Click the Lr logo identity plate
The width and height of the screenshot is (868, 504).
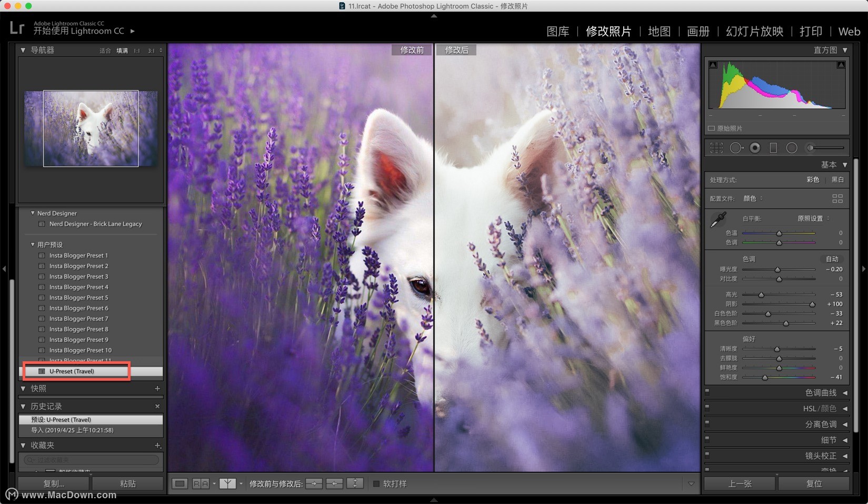(17, 27)
